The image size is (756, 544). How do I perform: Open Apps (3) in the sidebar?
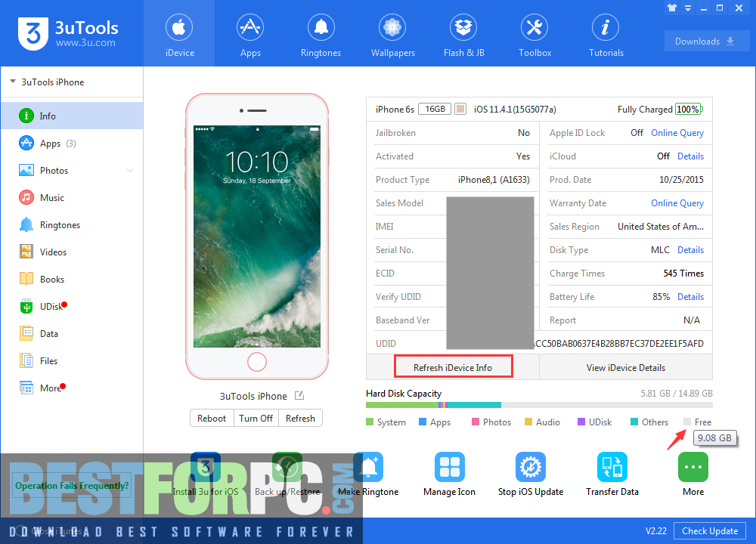[x=72, y=143]
